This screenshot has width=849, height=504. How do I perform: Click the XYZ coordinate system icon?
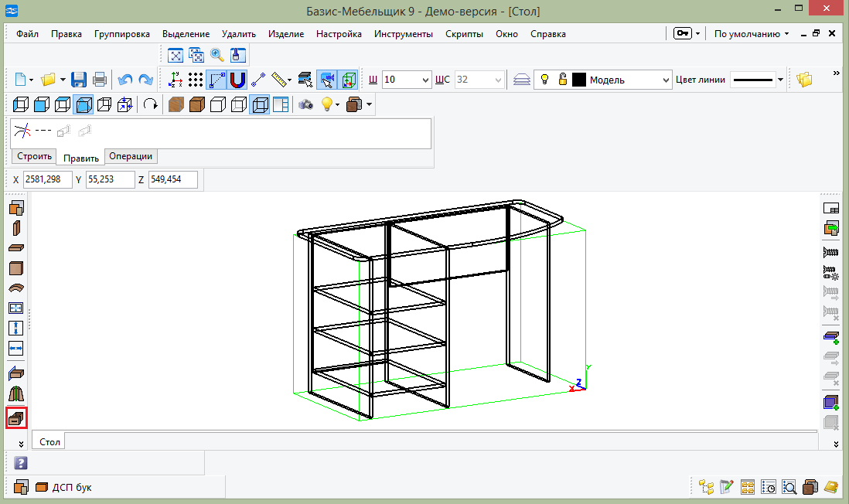[x=176, y=80]
